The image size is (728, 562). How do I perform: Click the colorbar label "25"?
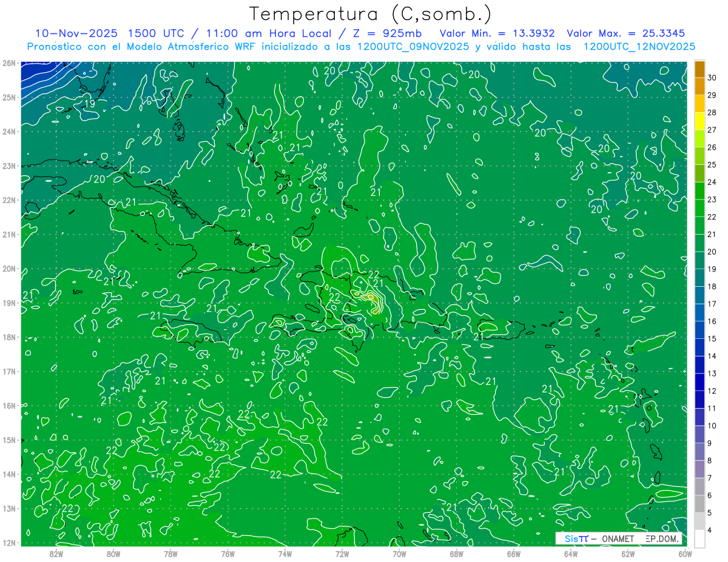(x=712, y=164)
